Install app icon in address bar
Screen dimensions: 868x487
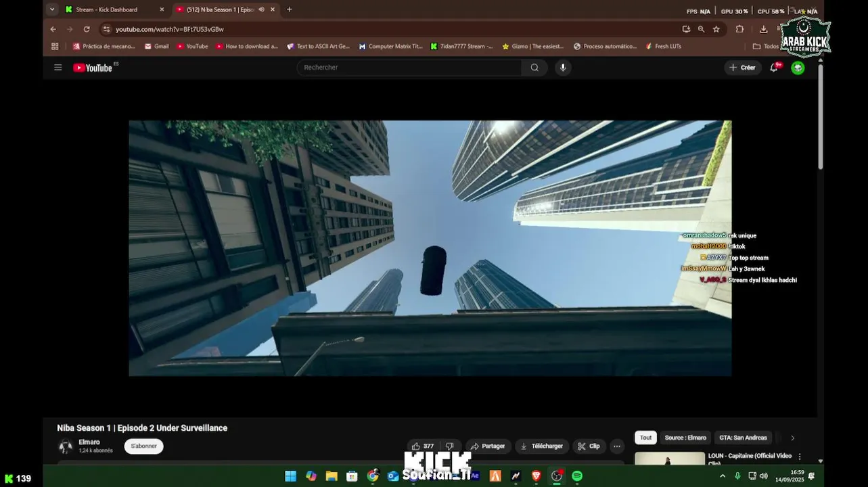(x=686, y=29)
